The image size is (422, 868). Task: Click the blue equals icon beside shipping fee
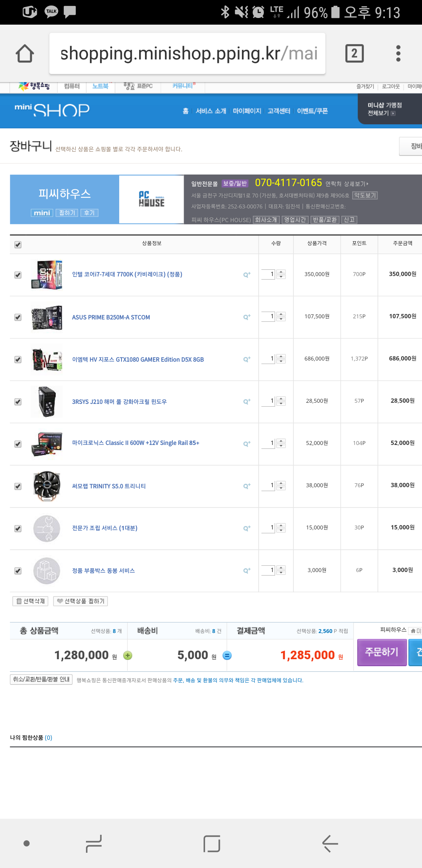[x=227, y=655]
